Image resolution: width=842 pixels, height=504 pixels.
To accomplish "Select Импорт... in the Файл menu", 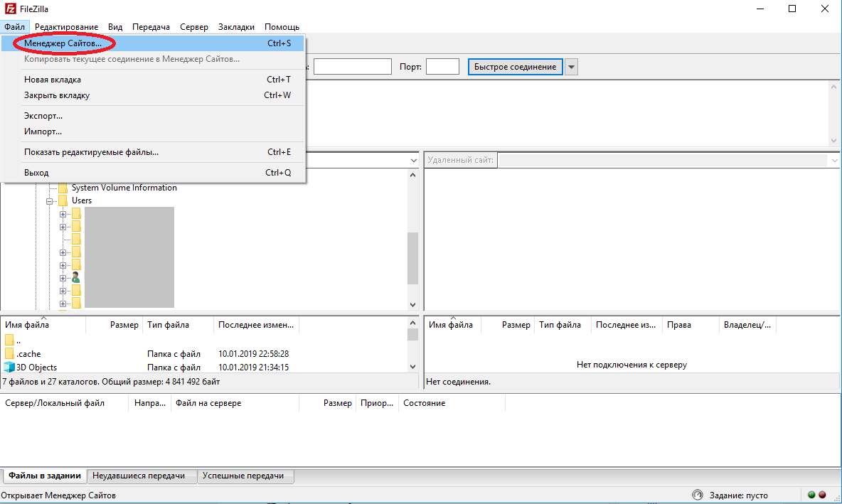I will point(153,131).
